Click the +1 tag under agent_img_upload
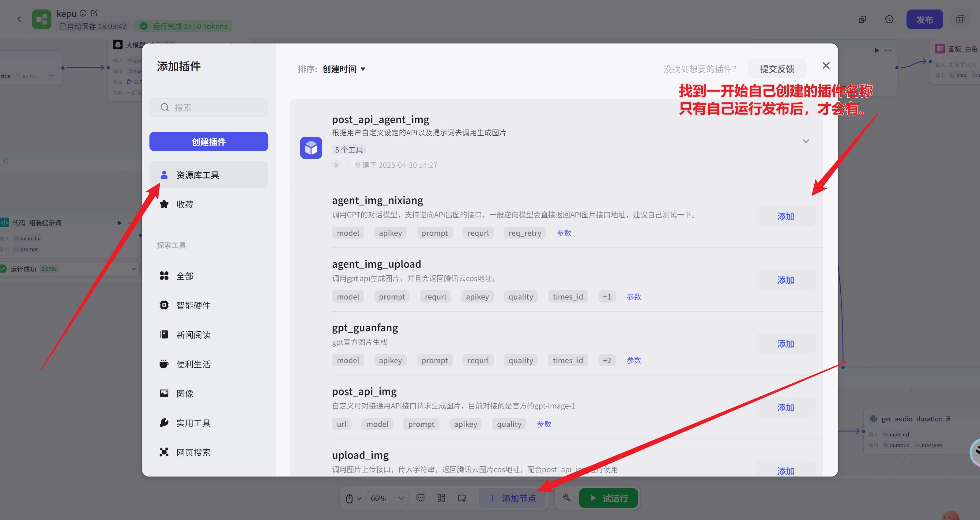The image size is (980, 520). pos(607,297)
